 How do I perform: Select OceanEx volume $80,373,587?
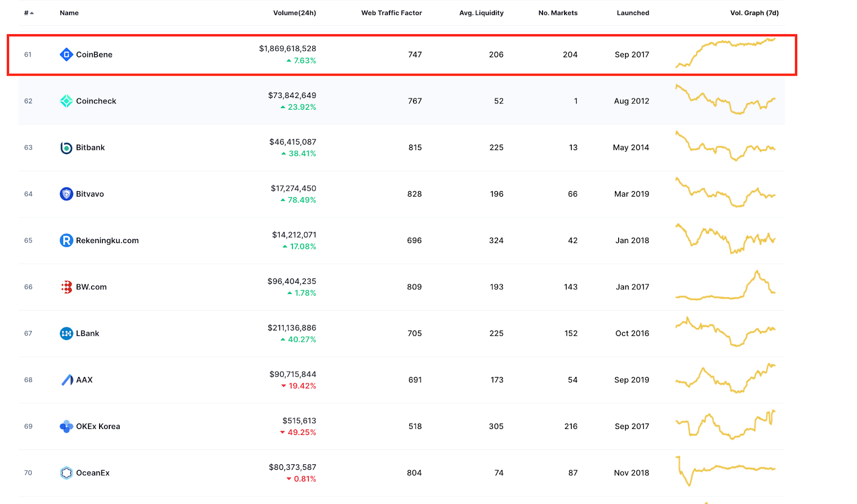pos(292,468)
